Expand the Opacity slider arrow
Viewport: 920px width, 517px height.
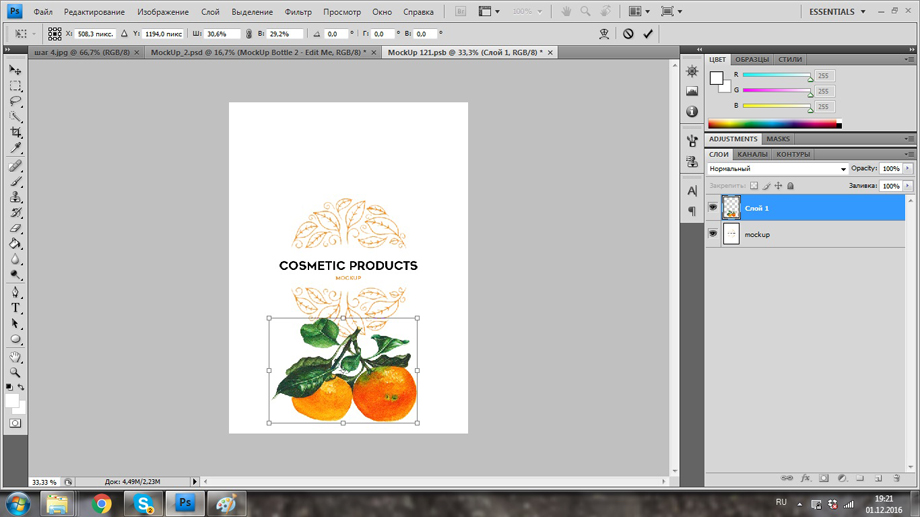click(x=908, y=169)
